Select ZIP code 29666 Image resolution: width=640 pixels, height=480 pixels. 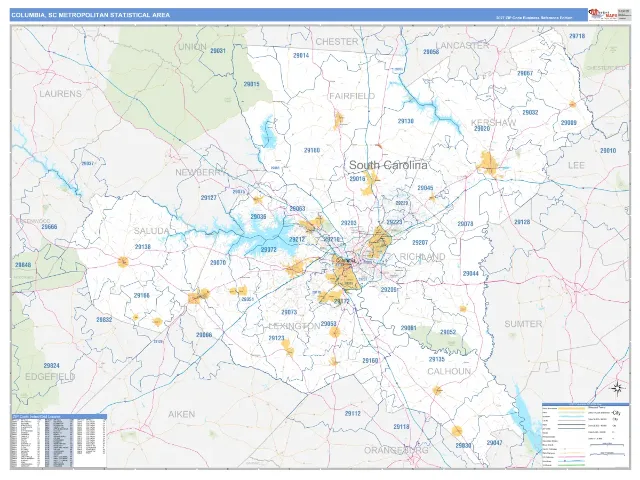point(49,227)
